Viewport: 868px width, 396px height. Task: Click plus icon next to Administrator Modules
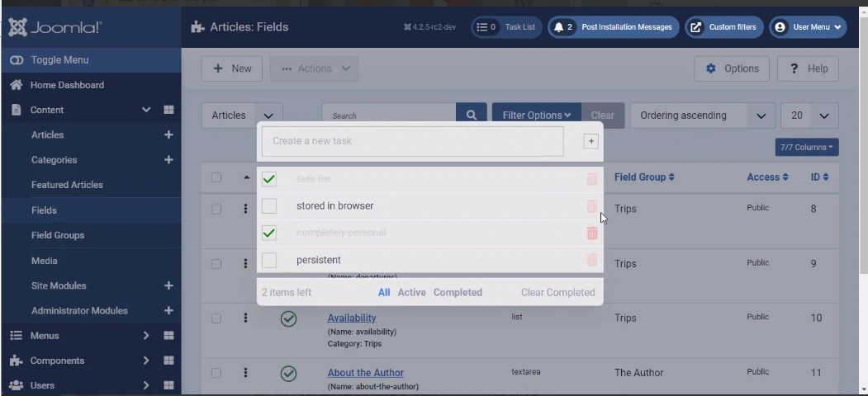click(x=168, y=310)
